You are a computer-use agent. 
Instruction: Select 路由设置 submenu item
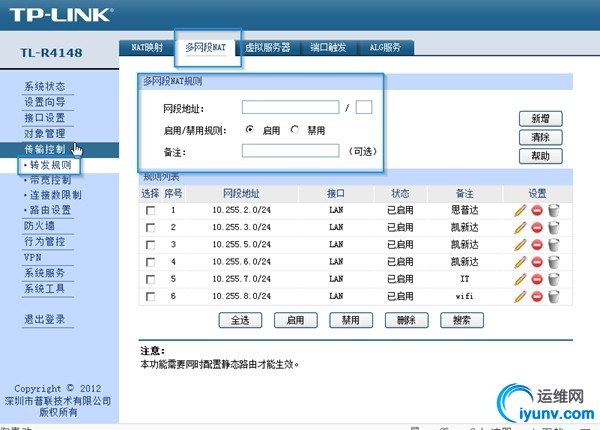51,210
